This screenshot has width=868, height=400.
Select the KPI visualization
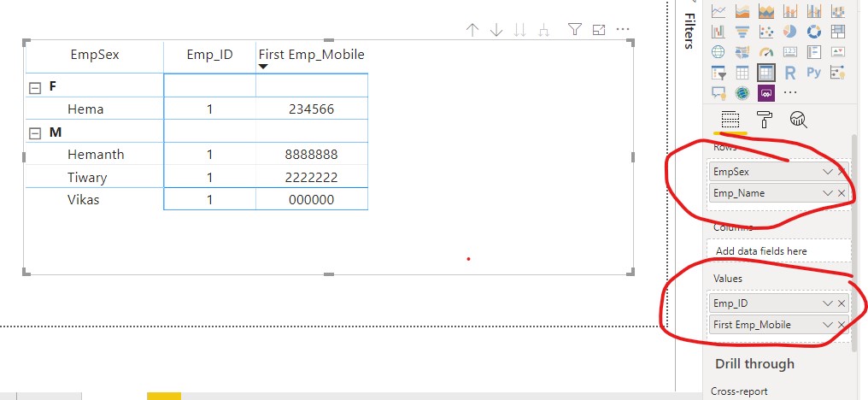tap(838, 51)
